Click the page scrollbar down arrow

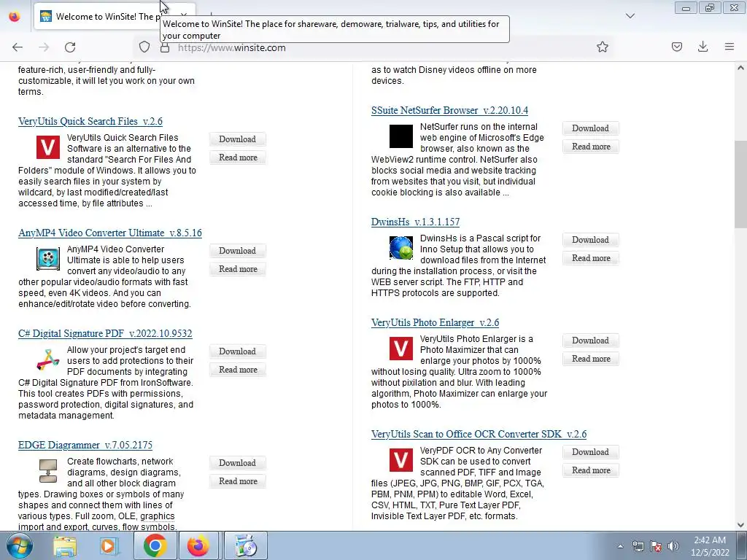[x=740, y=525]
